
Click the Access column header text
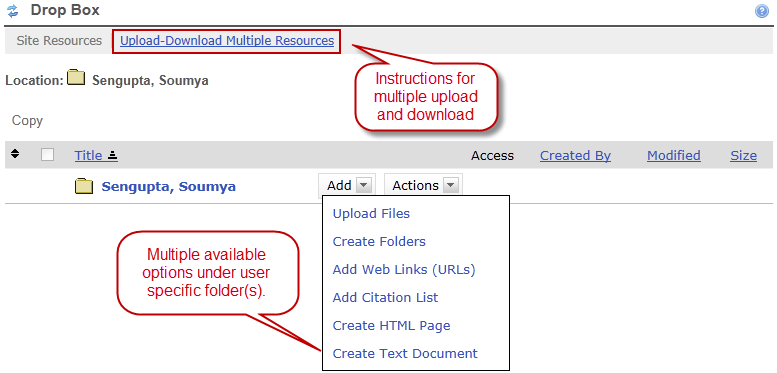(492, 156)
